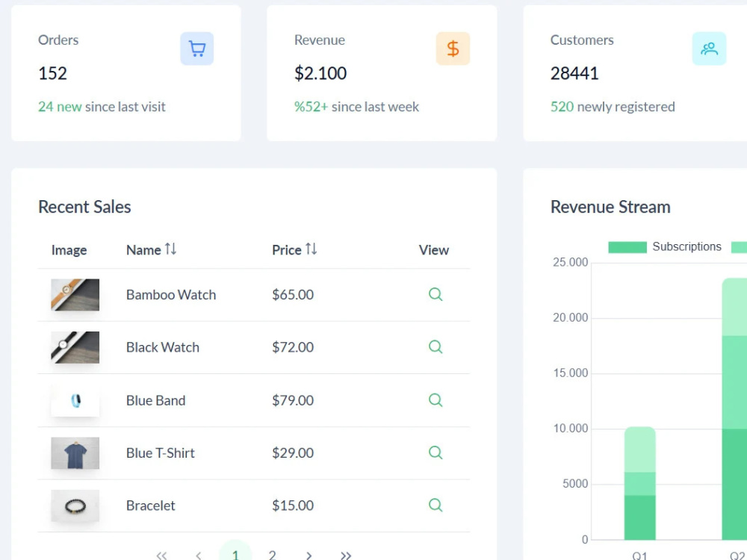
Task: Click the Customers people icon
Action: tap(709, 49)
